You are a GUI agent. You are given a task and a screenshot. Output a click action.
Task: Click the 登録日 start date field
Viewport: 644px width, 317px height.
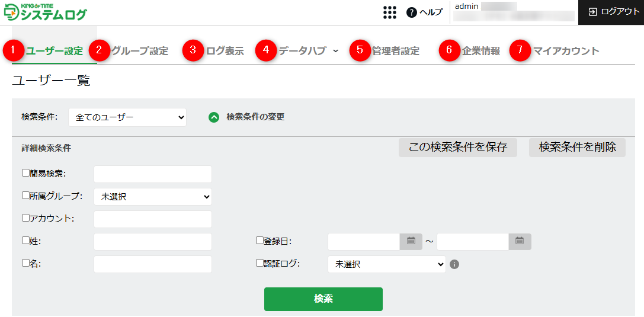364,241
